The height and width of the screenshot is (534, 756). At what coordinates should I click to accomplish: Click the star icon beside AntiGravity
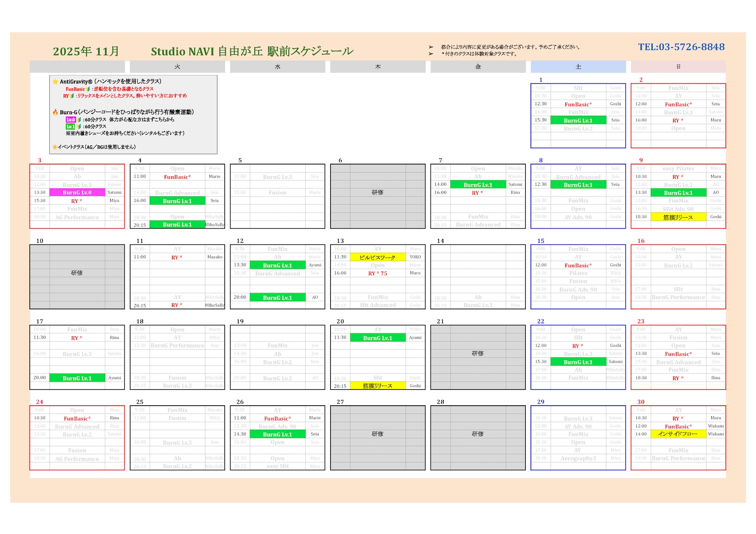click(55, 82)
